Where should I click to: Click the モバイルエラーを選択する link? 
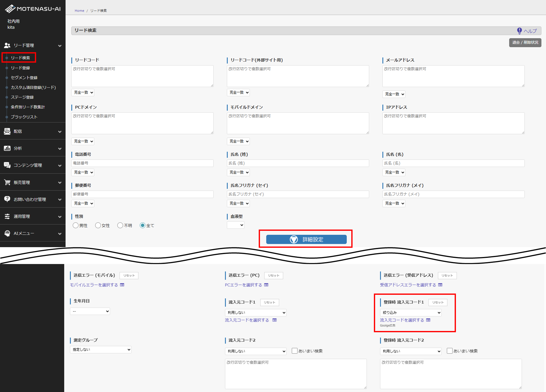coord(94,285)
